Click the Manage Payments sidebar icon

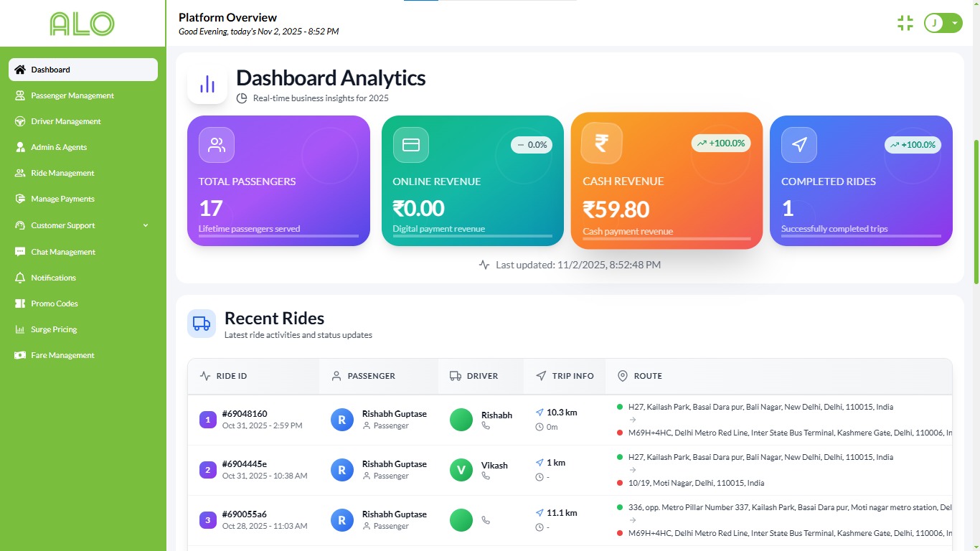click(x=20, y=199)
